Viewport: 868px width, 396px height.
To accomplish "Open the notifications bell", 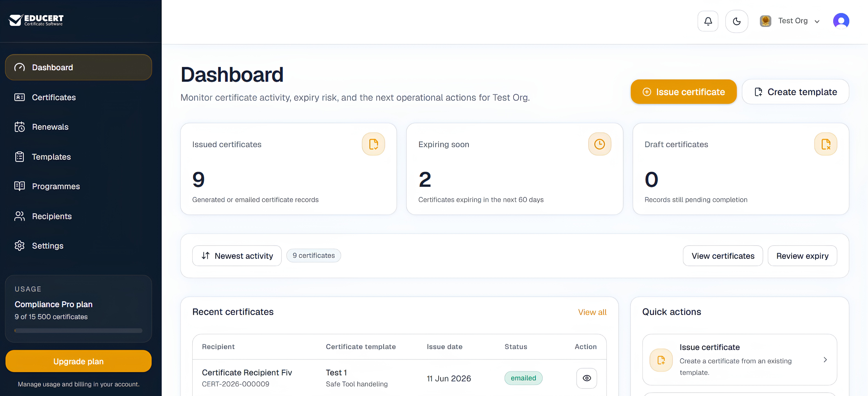I will (708, 21).
